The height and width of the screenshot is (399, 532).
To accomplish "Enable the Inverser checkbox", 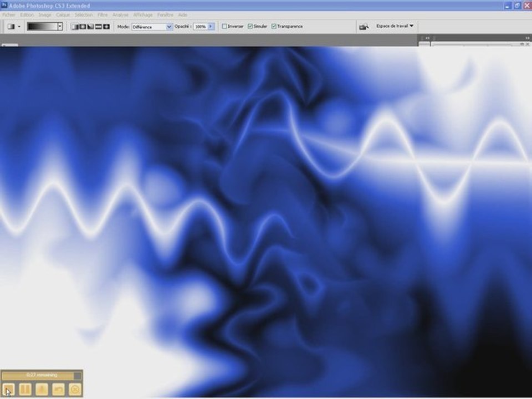I will 224,26.
